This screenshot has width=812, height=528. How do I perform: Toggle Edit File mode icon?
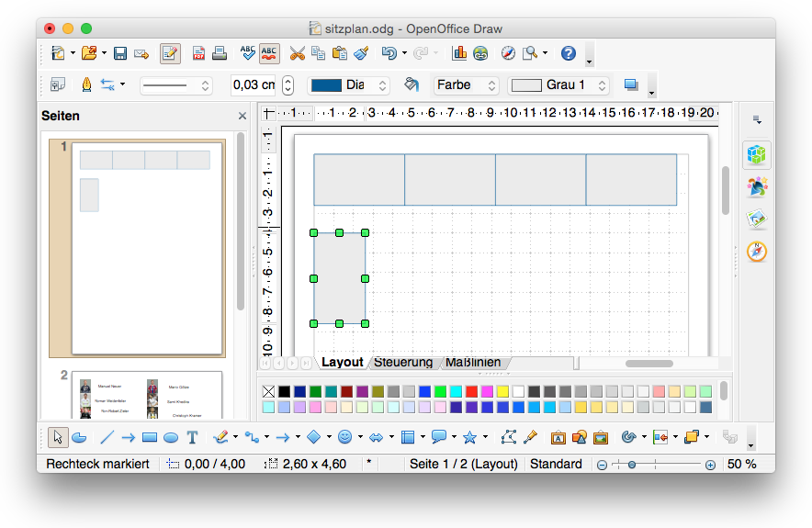(x=170, y=53)
